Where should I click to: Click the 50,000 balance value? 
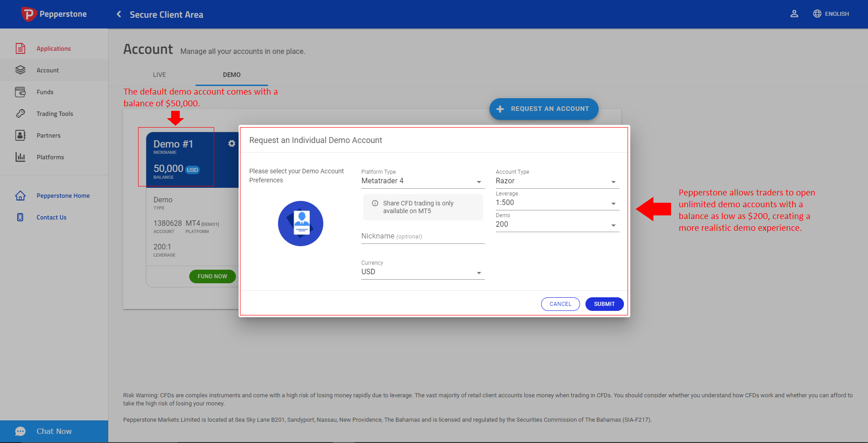tap(168, 168)
